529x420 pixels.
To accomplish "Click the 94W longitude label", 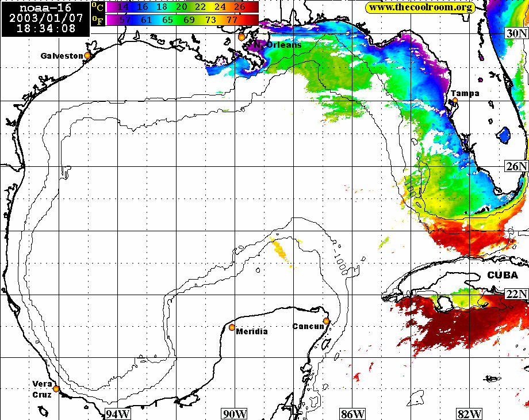I will tap(118, 414).
